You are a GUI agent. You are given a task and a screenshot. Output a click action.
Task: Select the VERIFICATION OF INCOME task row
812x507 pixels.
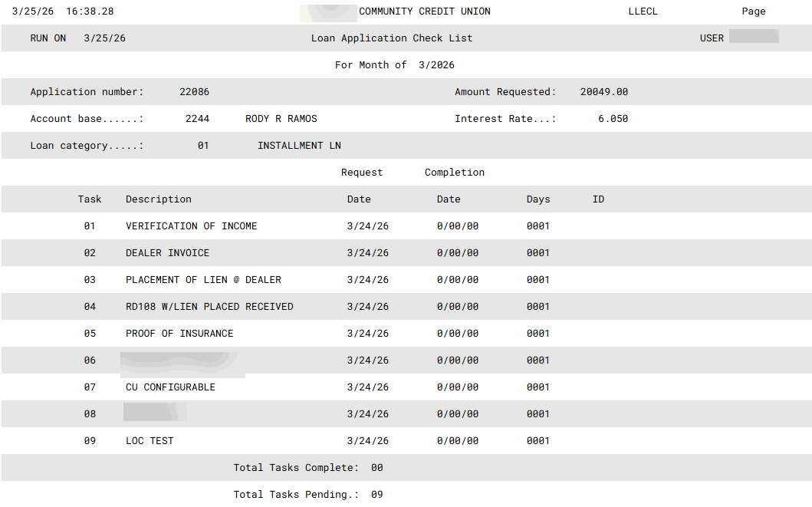191,226
